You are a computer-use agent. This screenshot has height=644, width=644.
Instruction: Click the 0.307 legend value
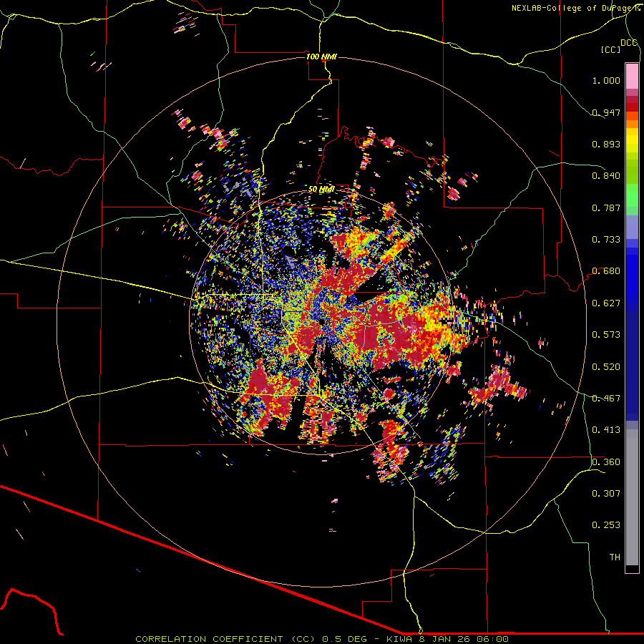(606, 494)
